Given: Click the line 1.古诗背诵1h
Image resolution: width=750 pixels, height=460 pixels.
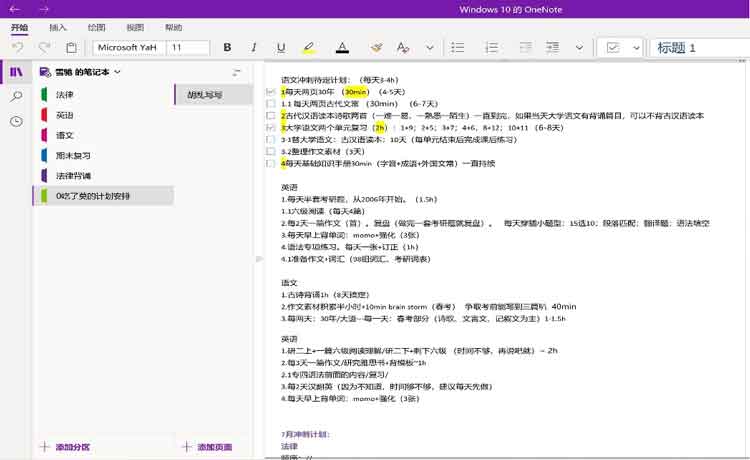Looking at the screenshot, I should (325, 295).
